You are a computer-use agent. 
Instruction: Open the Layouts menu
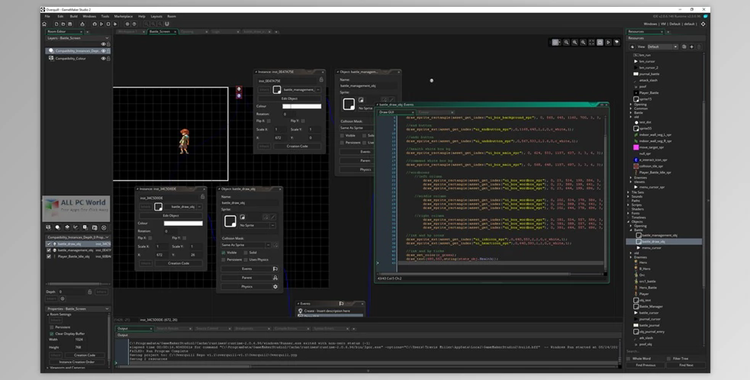[x=156, y=16]
